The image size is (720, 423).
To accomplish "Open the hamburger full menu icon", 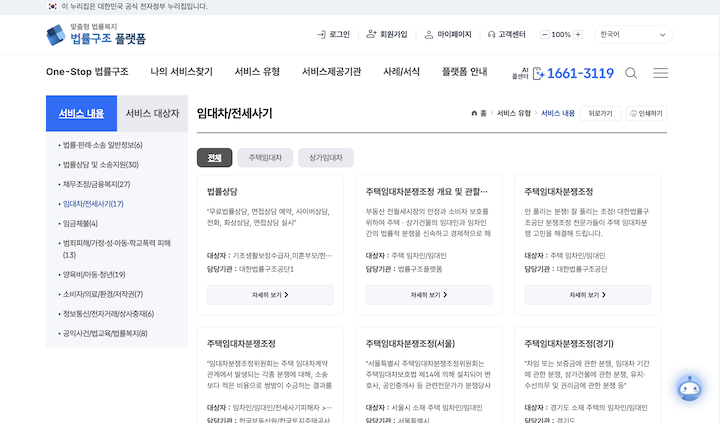I will tap(660, 73).
